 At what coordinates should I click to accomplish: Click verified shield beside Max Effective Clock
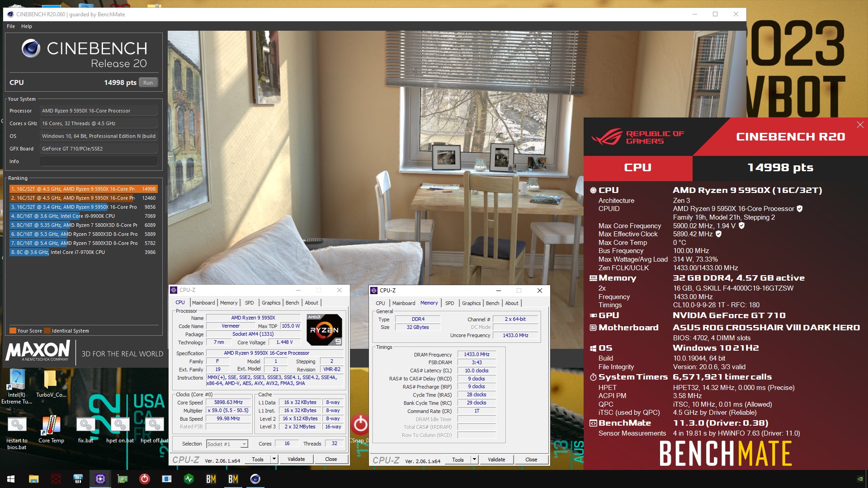(718, 234)
